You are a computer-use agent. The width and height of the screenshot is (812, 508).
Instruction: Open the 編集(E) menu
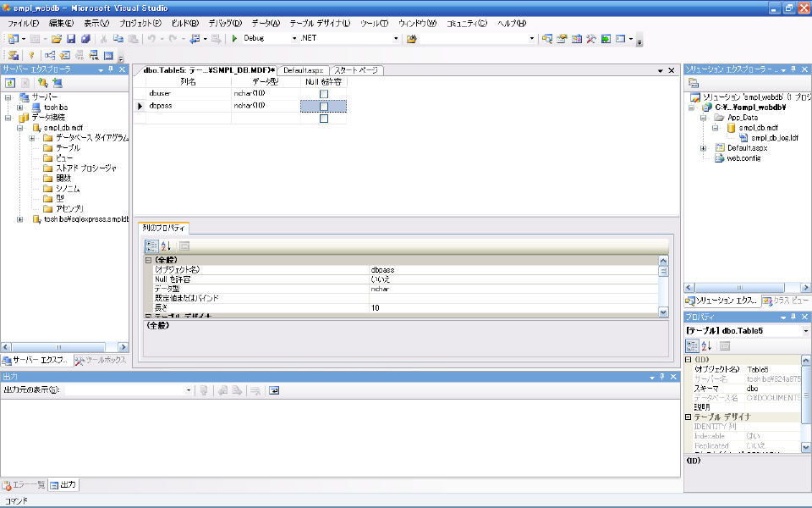(61, 24)
